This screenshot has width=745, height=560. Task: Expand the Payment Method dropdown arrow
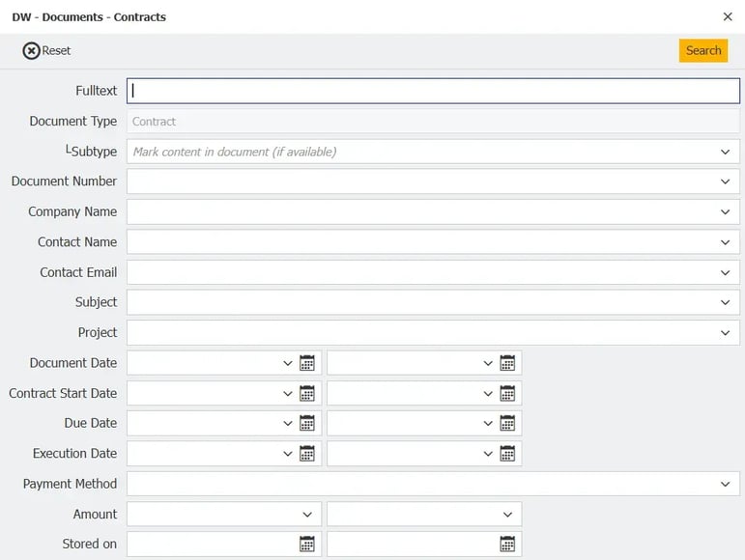pyautogui.click(x=725, y=484)
